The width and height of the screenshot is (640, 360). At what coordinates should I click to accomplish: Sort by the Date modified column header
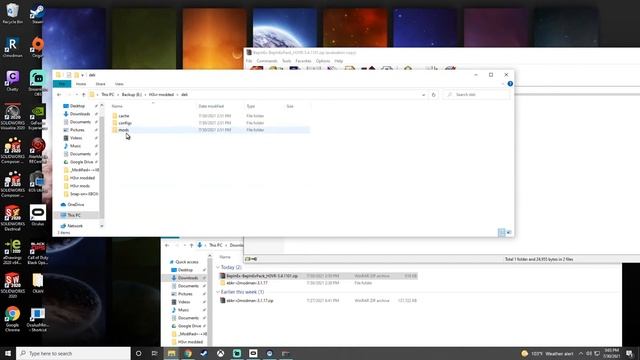point(211,107)
